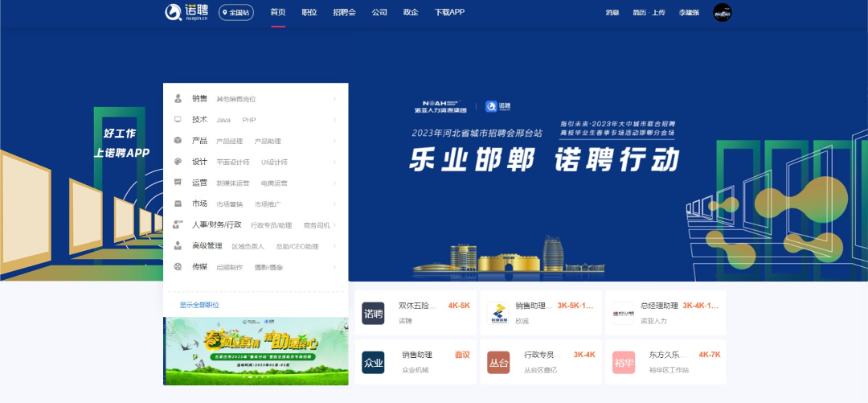The width and height of the screenshot is (868, 403).
Task: Open 销售助理 job from 众业机械
Action: [417, 355]
